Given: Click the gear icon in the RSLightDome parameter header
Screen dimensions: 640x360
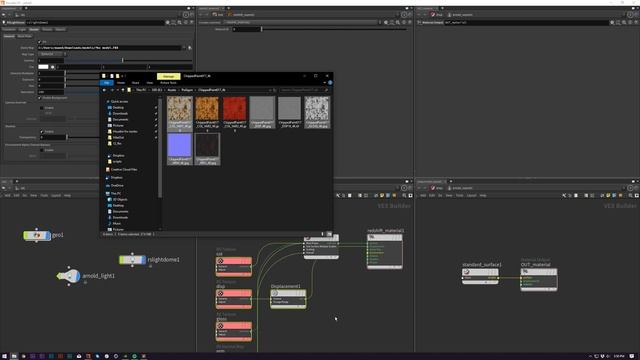Looking at the screenshot, I should click(x=168, y=22).
